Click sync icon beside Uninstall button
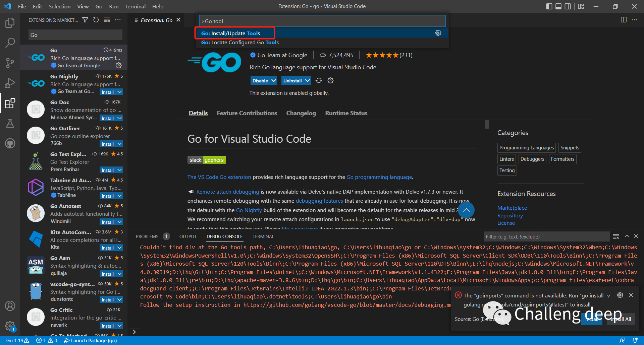 (319, 80)
